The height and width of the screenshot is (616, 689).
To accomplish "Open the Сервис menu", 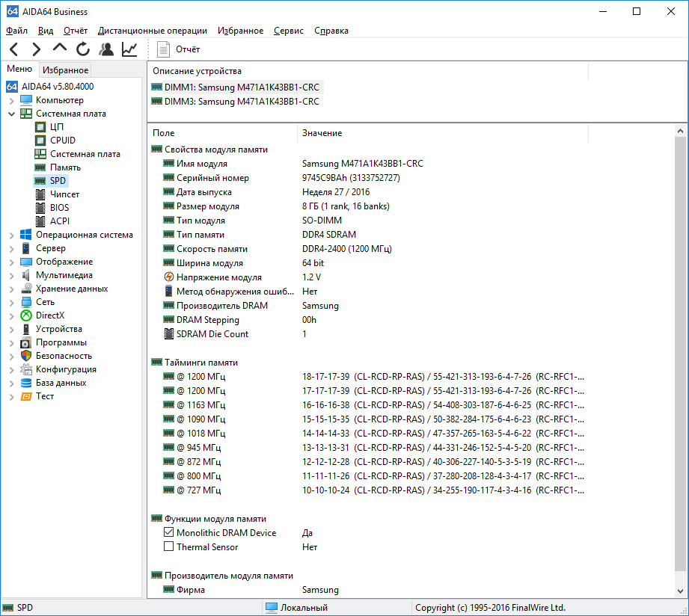I will pos(289,31).
